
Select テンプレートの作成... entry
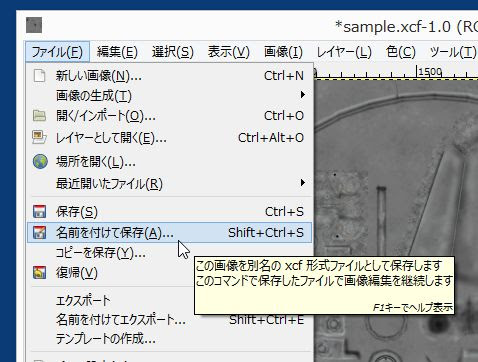[169, 339]
